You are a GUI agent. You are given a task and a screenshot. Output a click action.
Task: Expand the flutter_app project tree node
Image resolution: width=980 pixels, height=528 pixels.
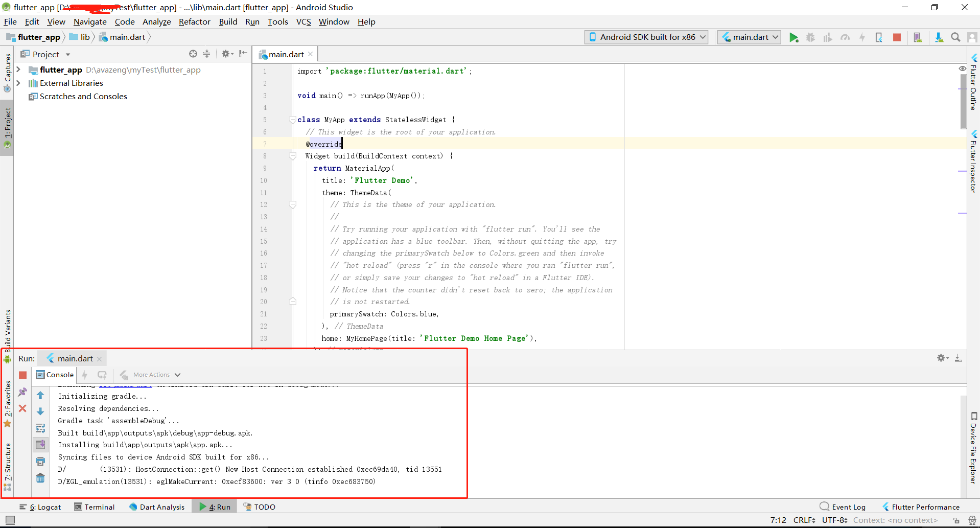(x=18, y=70)
